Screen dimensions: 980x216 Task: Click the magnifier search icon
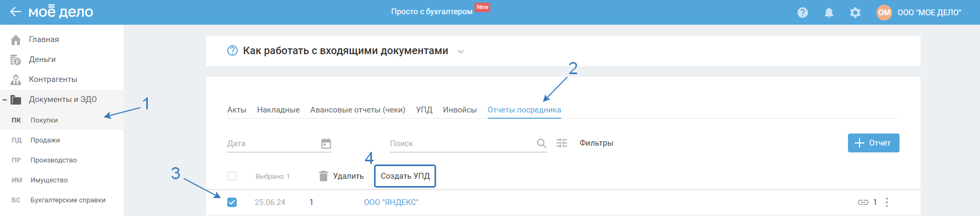541,143
